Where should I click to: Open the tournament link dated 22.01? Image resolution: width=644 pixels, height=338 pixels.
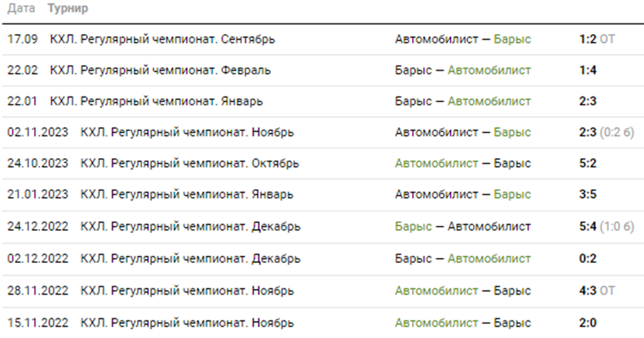tap(156, 101)
